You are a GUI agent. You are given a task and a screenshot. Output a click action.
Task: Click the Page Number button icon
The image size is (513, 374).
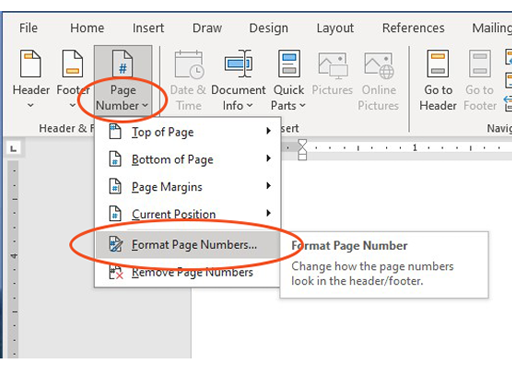[x=123, y=63]
